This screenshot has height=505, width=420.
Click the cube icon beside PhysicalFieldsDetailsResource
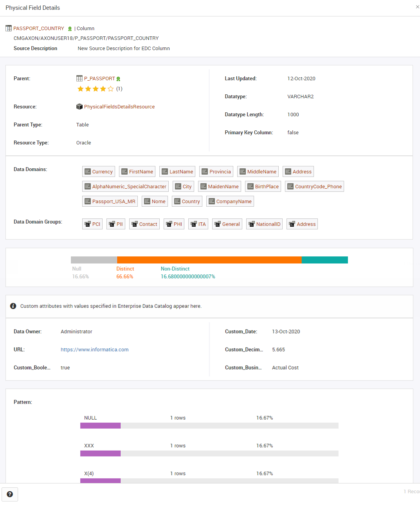coord(79,106)
